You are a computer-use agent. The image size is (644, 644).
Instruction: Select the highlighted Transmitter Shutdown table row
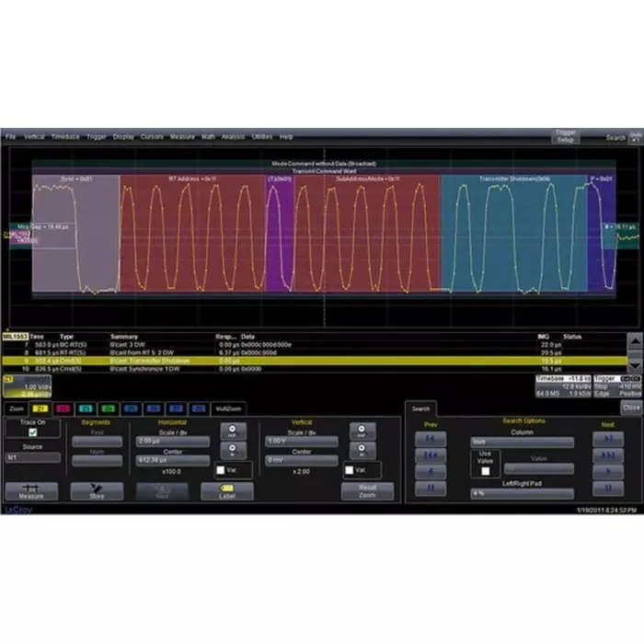point(315,361)
